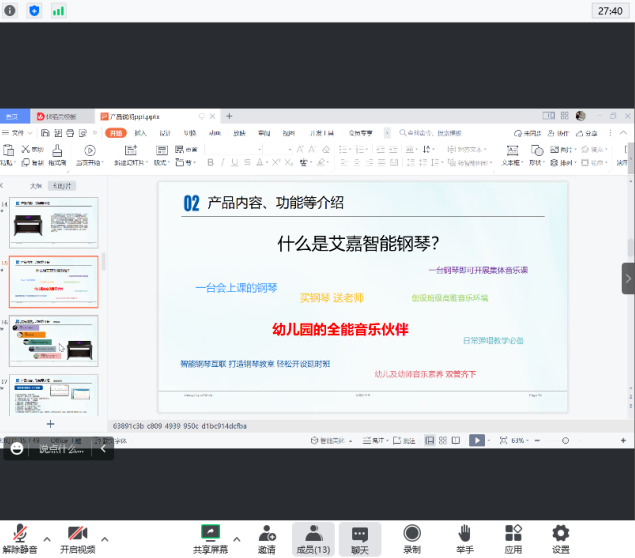The height and width of the screenshot is (558, 635).
Task: Open meeting 设置 settings
Action: (x=561, y=538)
